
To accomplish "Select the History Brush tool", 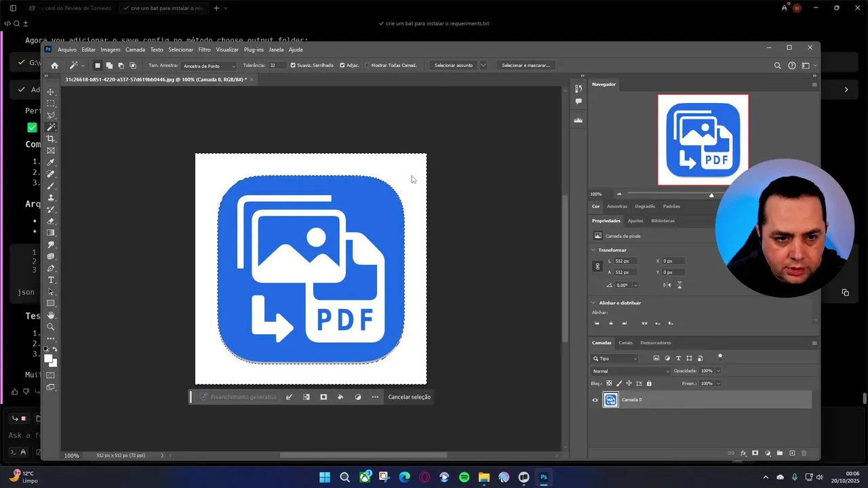I will coord(51,209).
